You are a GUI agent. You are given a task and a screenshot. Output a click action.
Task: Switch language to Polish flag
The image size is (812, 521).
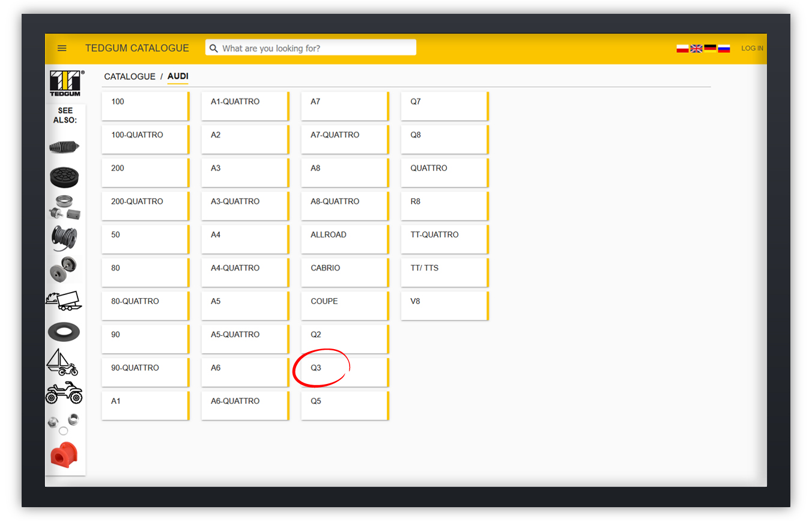pyautogui.click(x=682, y=49)
